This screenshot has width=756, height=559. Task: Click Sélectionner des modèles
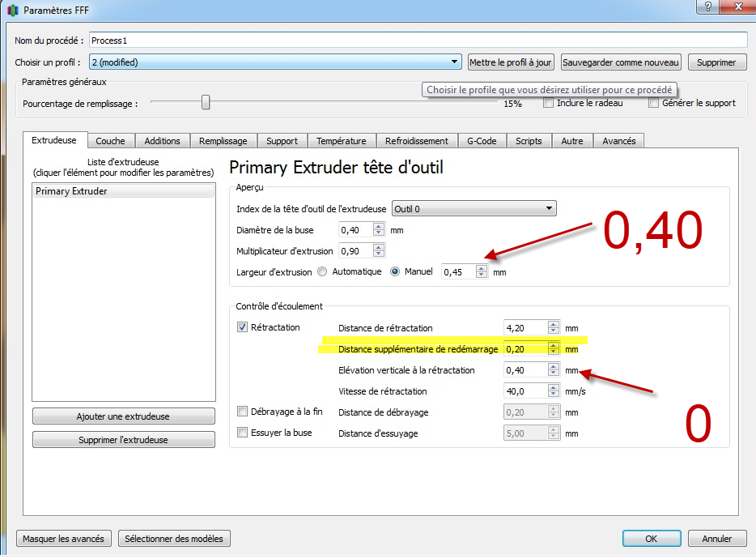click(x=174, y=538)
